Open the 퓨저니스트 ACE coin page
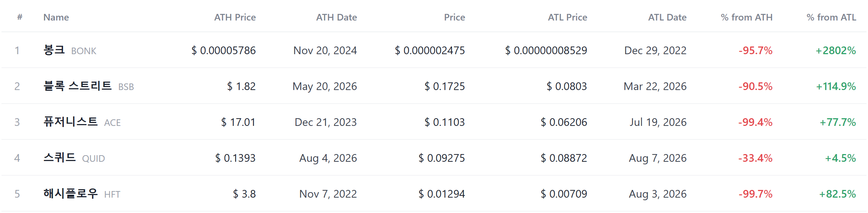This screenshot has height=213, width=868. point(82,122)
